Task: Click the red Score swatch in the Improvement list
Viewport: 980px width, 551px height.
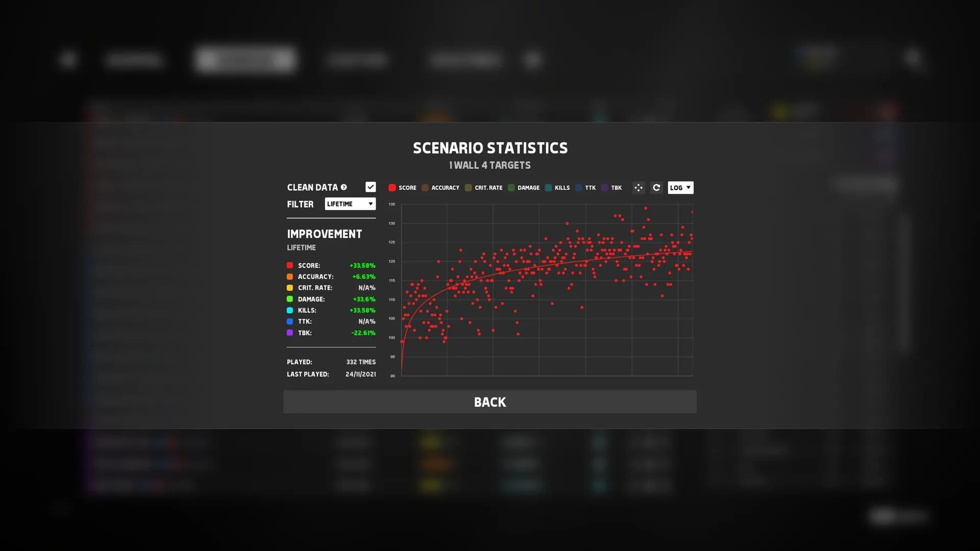Action: pos(290,265)
